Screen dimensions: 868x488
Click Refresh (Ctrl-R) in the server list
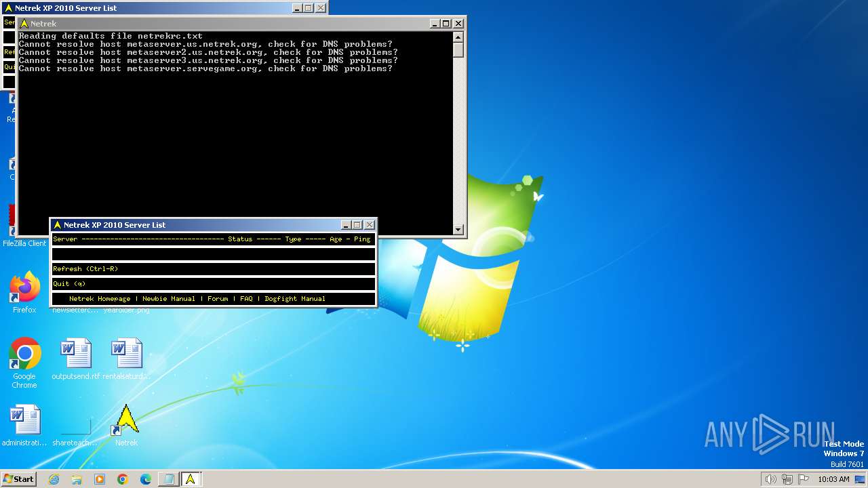[214, 269]
